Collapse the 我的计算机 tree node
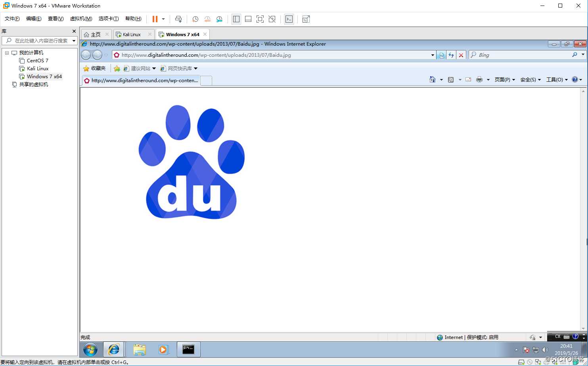Viewport: 588px width, 366px height. coord(7,53)
